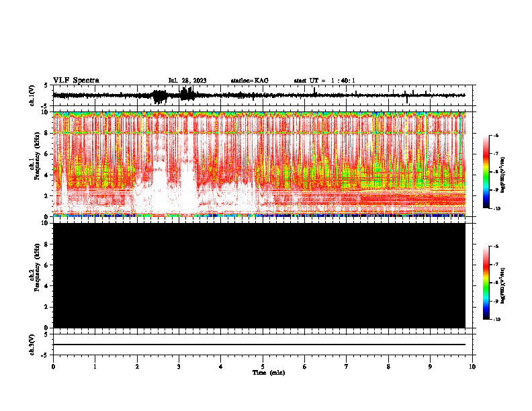This screenshot has height=411, width=532.
Task: Click the ch.1 voltage waveform trace panel
Action: 264,95
